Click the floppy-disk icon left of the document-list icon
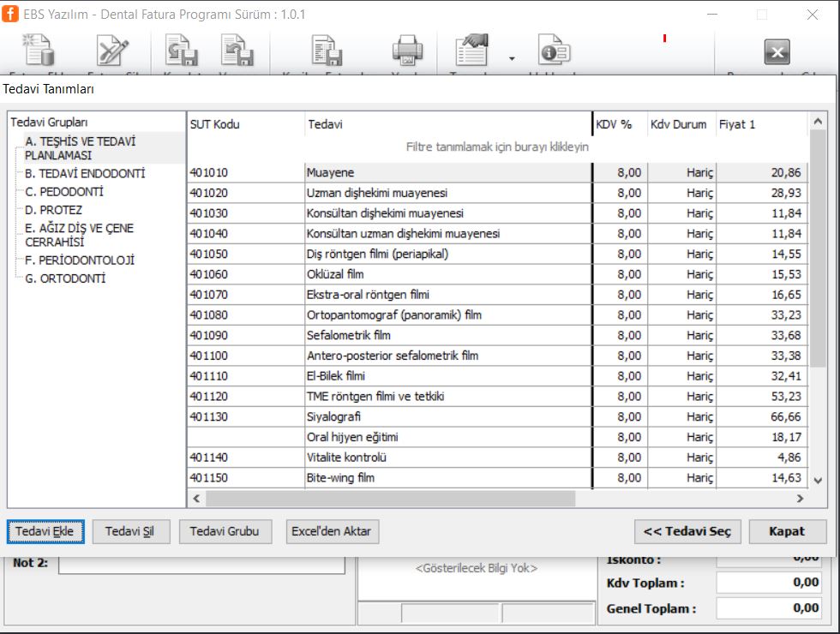 coord(237,51)
